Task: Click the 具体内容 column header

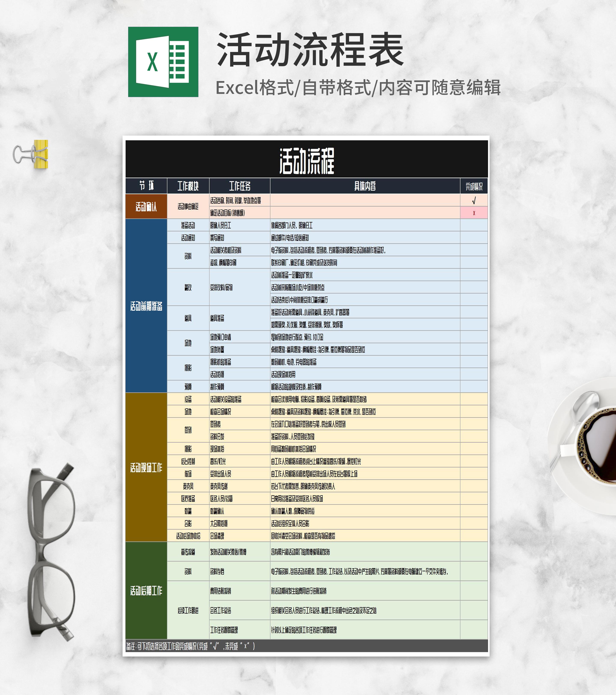Action: 365,186
